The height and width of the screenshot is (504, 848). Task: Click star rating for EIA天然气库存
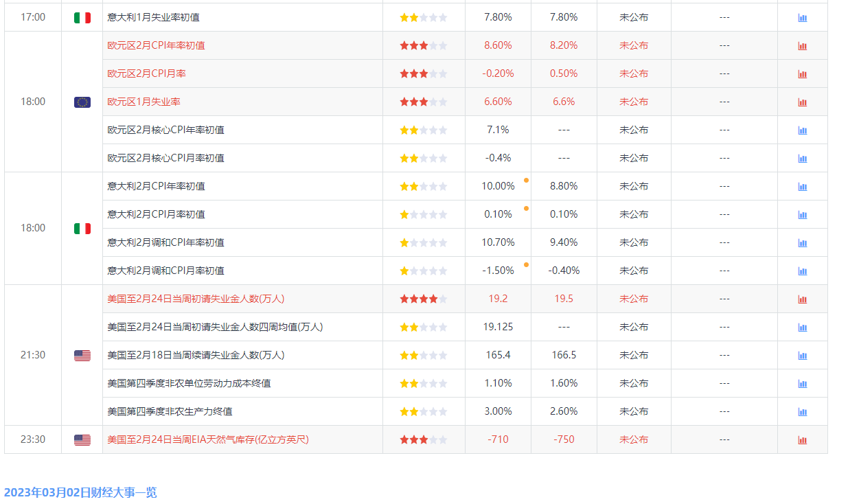coord(424,439)
